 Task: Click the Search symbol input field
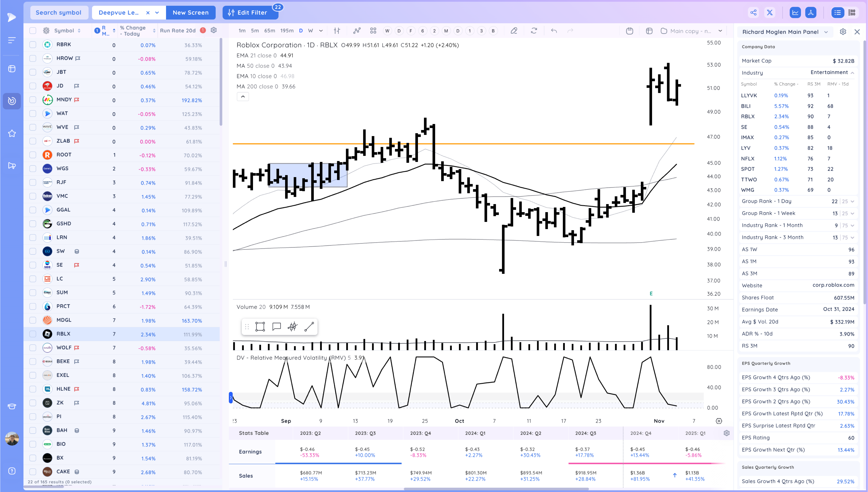point(58,13)
